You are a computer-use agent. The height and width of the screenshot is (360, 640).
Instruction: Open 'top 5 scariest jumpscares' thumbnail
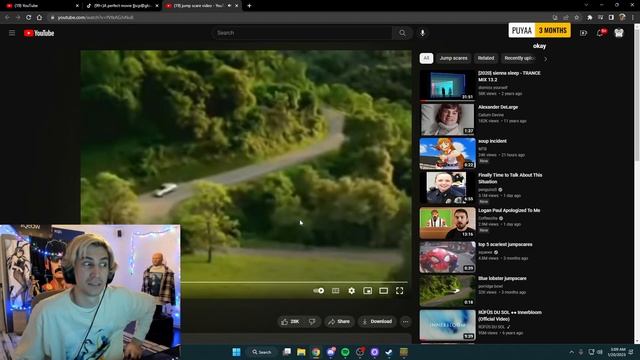pos(447,257)
